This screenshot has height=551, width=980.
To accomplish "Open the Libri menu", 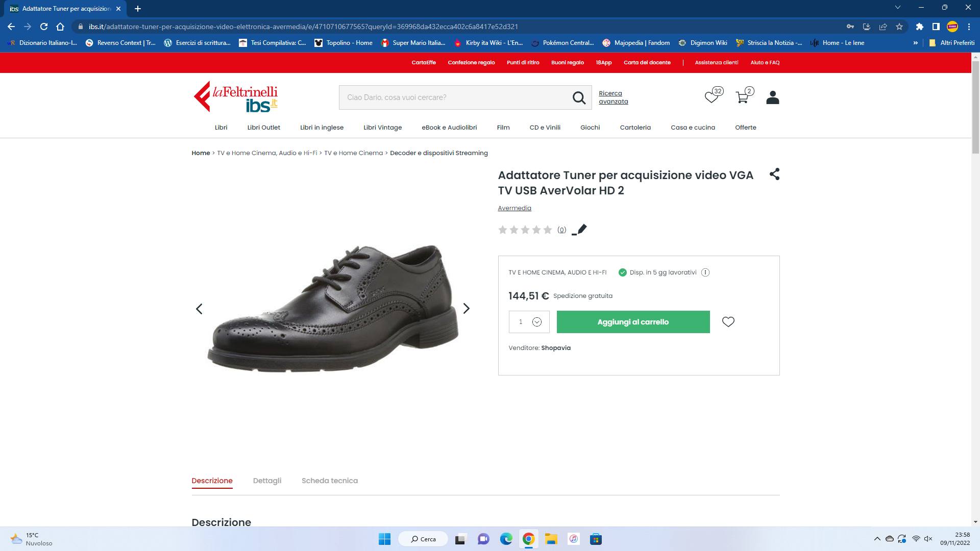I will (x=221, y=128).
